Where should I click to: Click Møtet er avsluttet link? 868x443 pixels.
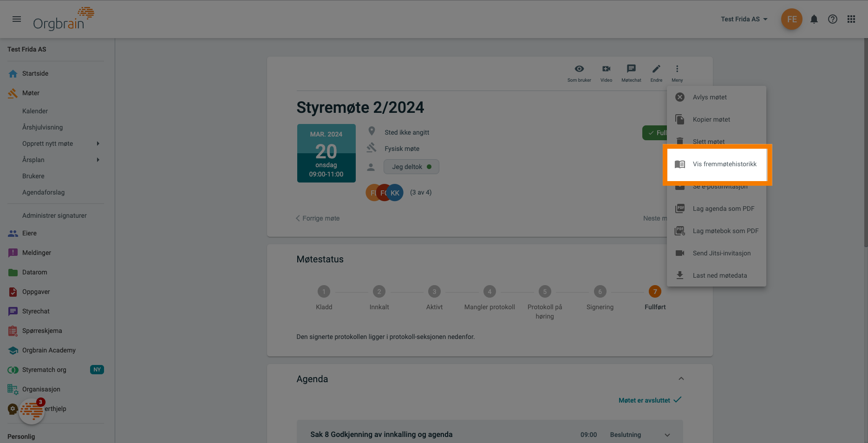pyautogui.click(x=650, y=400)
